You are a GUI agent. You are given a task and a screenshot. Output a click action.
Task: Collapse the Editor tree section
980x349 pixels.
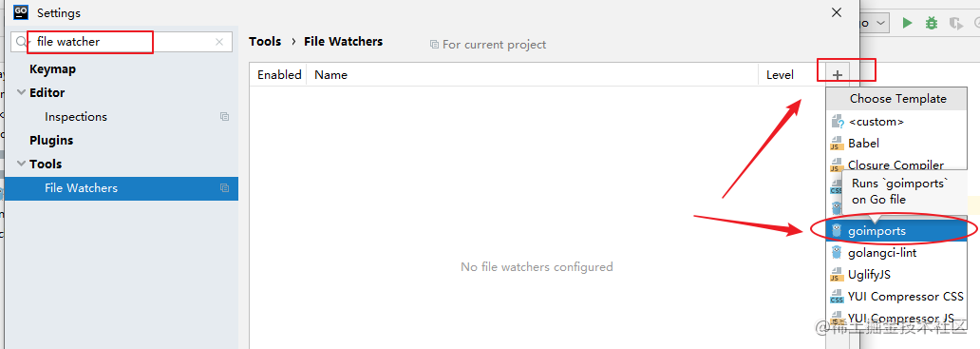coord(21,92)
